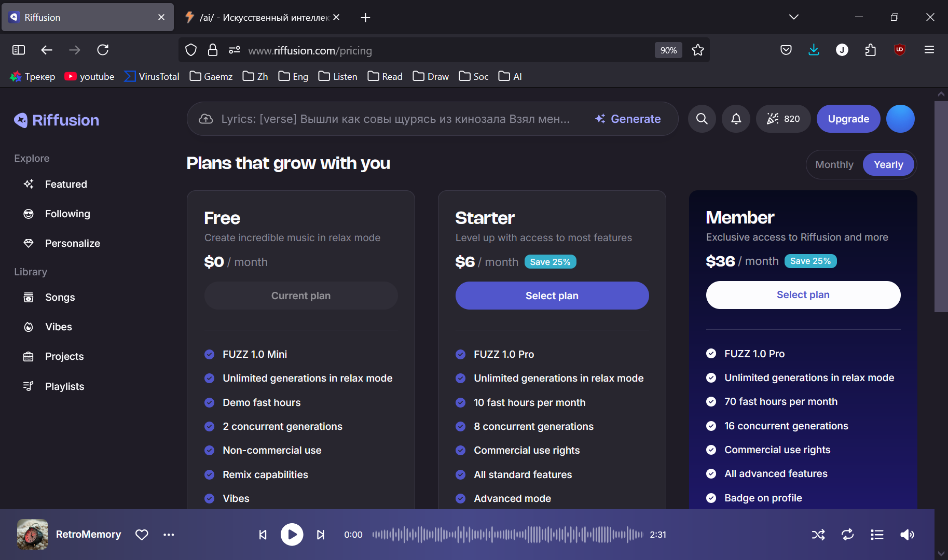Open the Riffusion logo home link
The width and height of the screenshot is (948, 560).
click(x=57, y=120)
